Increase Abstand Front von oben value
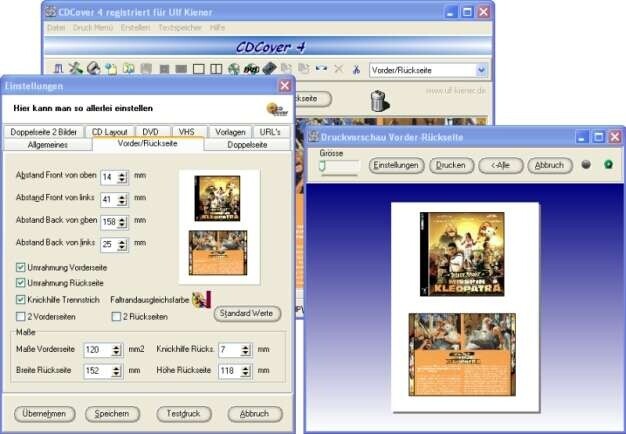The height and width of the screenshot is (434, 626). 122,174
